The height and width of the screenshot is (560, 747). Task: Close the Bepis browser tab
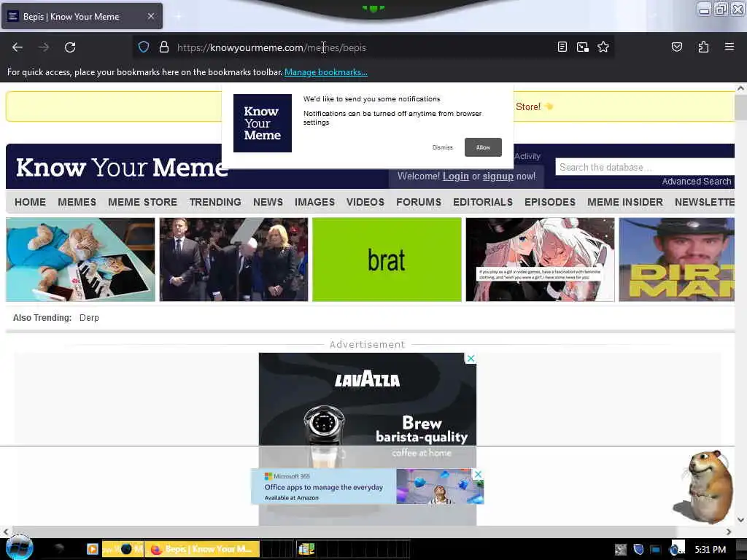pyautogui.click(x=150, y=16)
